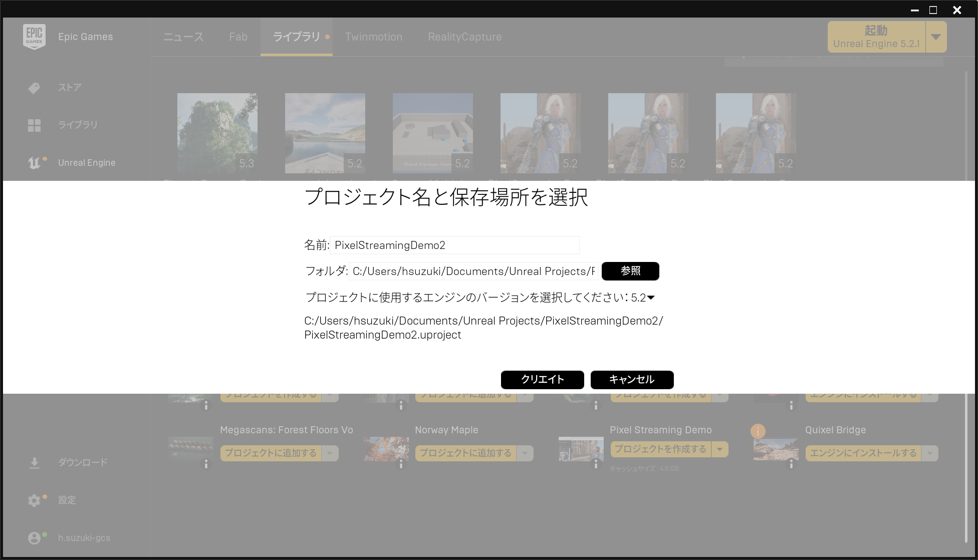Click the Epic Games logo icon
The width and height of the screenshot is (978, 560).
(34, 37)
